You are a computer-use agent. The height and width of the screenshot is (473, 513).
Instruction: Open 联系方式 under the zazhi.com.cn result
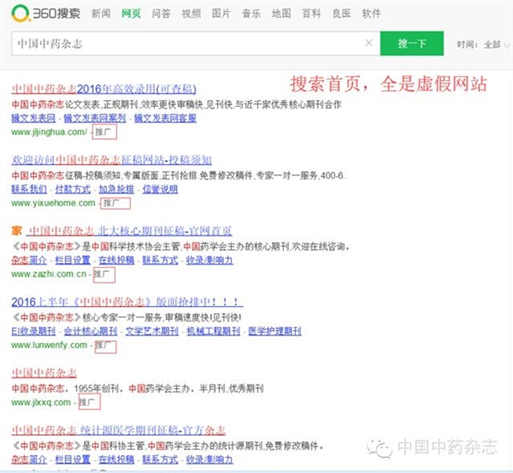point(160,260)
